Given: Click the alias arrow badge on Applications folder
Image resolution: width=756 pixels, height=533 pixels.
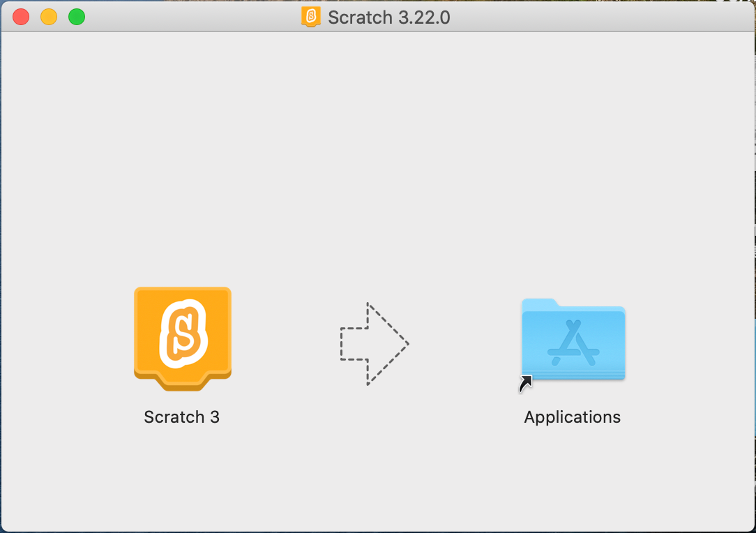Looking at the screenshot, I should (x=526, y=384).
